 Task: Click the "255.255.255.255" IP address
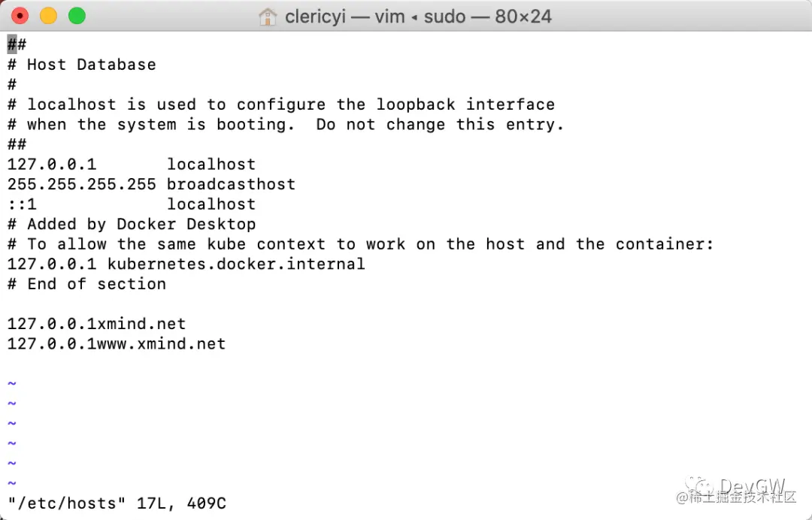click(82, 184)
